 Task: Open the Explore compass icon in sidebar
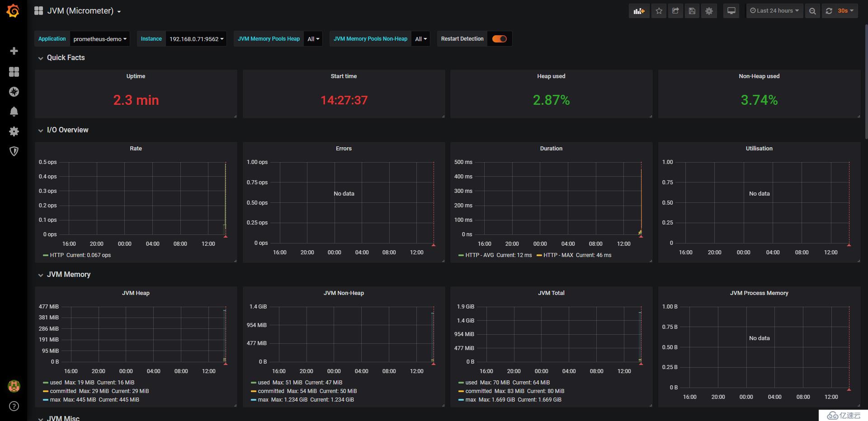pyautogui.click(x=14, y=92)
